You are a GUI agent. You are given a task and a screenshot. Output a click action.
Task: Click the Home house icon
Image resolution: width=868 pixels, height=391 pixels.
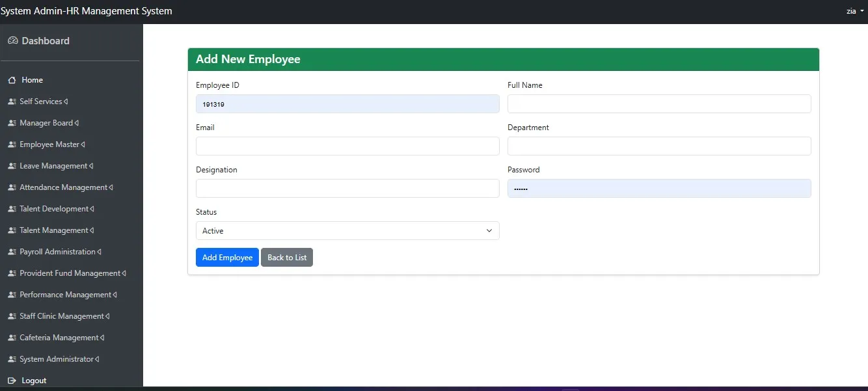pos(12,80)
